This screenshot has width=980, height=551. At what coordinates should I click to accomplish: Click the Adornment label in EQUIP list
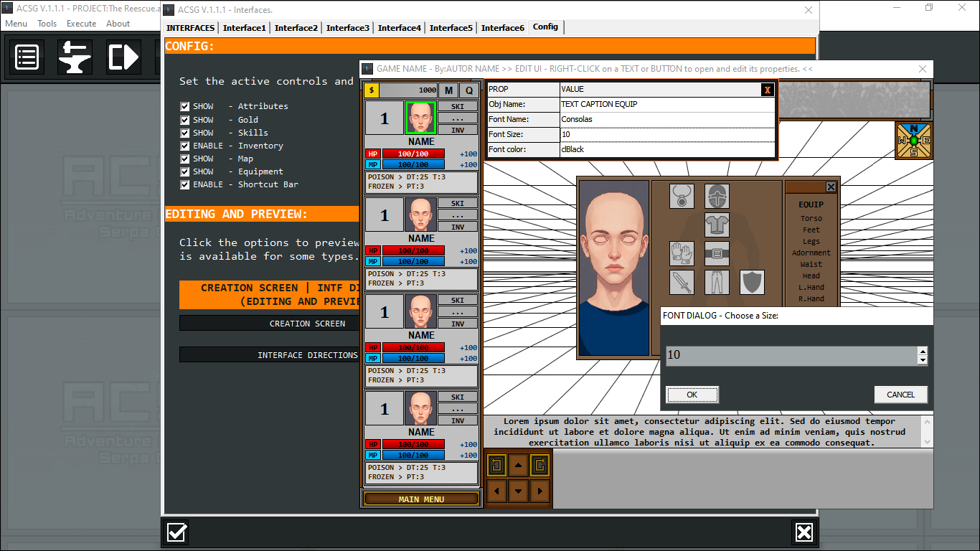tap(811, 253)
